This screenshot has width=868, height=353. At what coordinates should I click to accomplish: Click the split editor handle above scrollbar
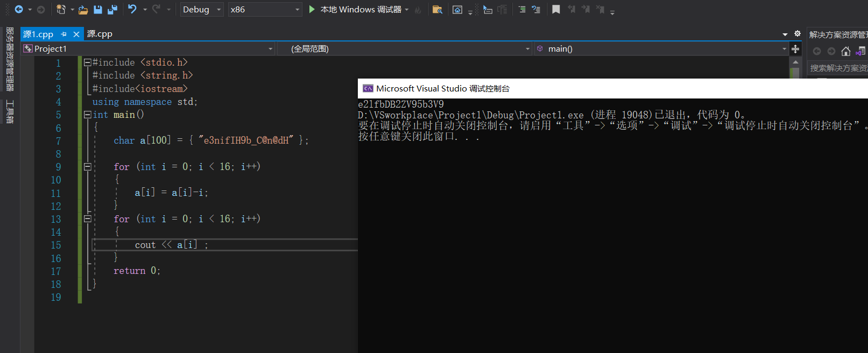pyautogui.click(x=795, y=49)
